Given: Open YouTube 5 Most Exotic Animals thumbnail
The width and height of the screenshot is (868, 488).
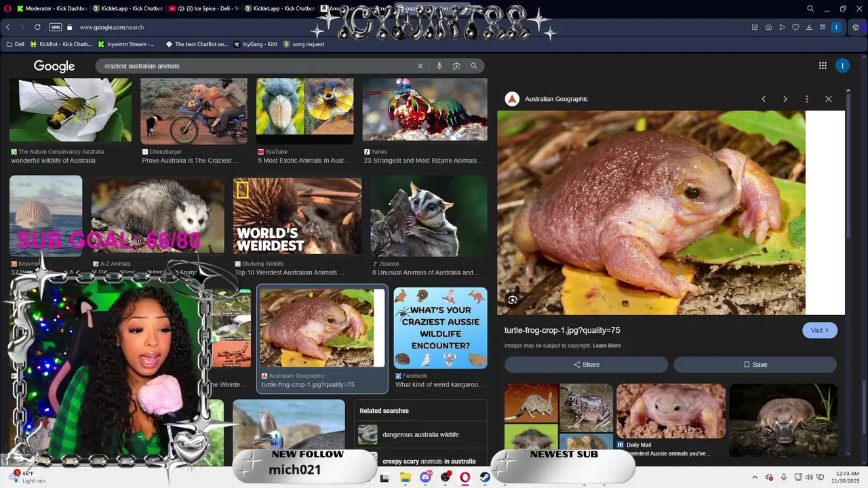Looking at the screenshot, I should pos(304,110).
